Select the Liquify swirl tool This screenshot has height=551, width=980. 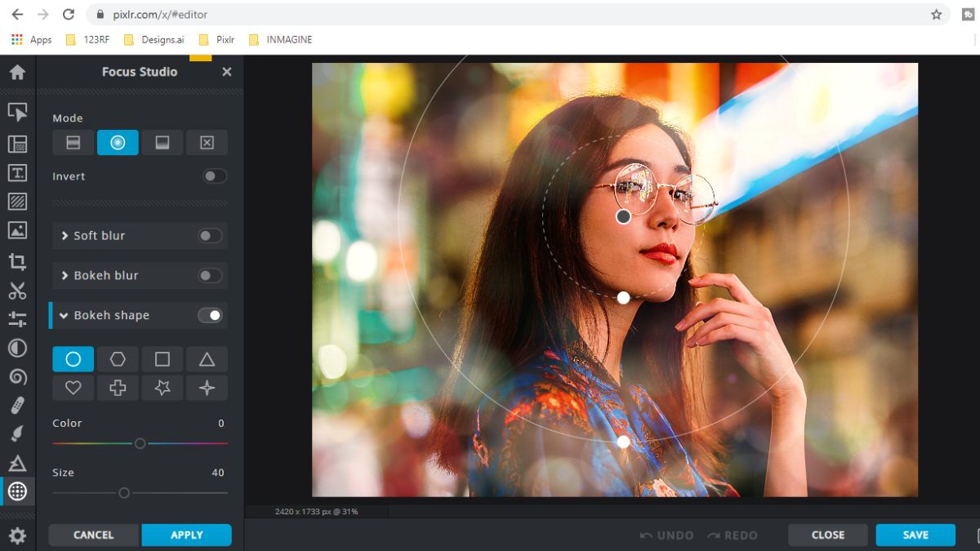(x=18, y=375)
